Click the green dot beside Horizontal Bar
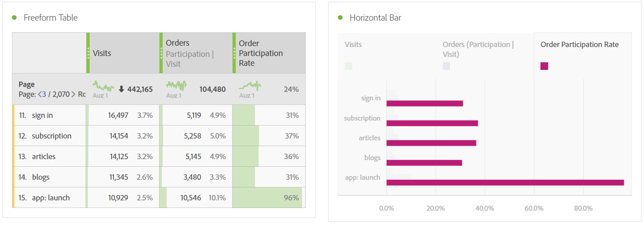 340,17
